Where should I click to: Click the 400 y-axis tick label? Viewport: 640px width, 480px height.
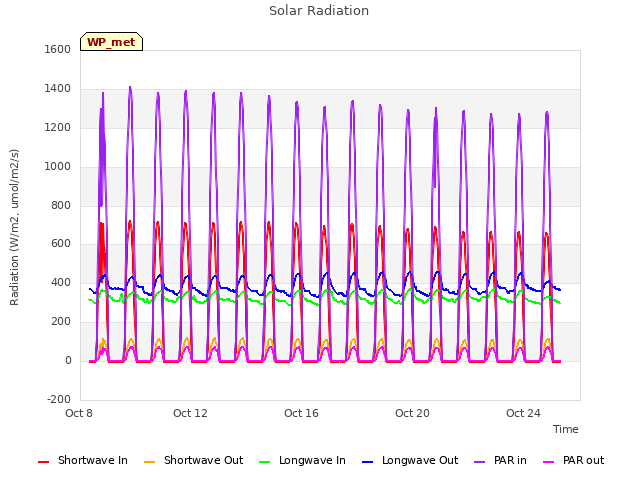pyautogui.click(x=61, y=282)
